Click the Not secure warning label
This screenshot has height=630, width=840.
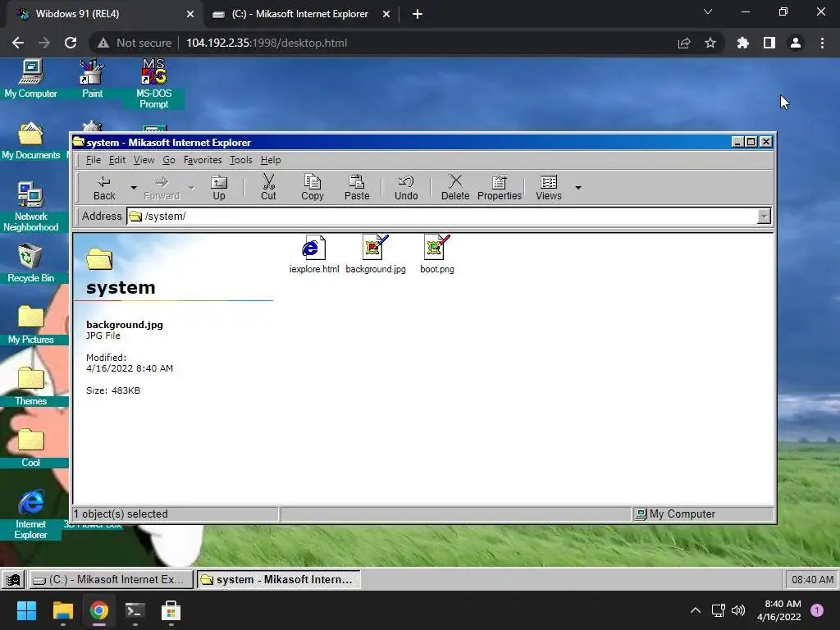136,43
